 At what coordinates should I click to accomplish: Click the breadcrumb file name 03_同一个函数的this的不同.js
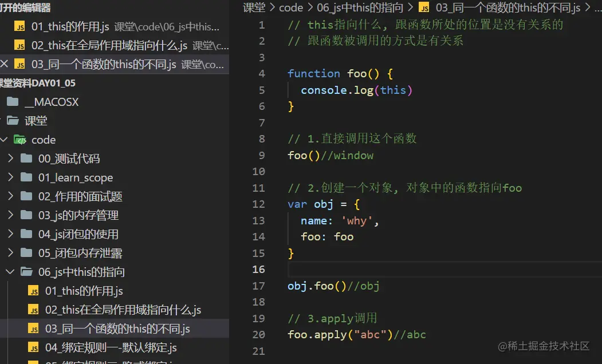click(x=508, y=7)
